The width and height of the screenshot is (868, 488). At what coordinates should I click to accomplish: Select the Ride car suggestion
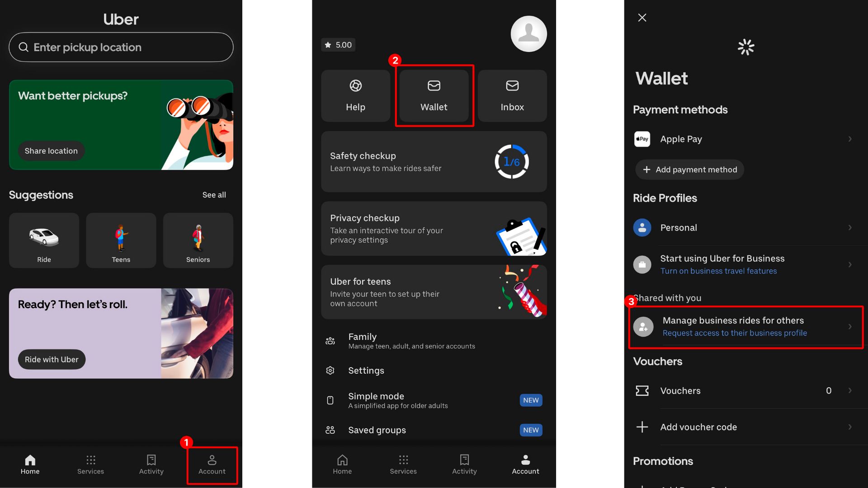pos(44,240)
